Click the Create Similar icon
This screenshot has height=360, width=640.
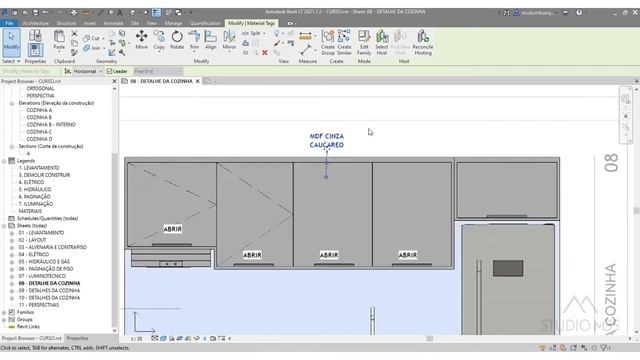344,42
